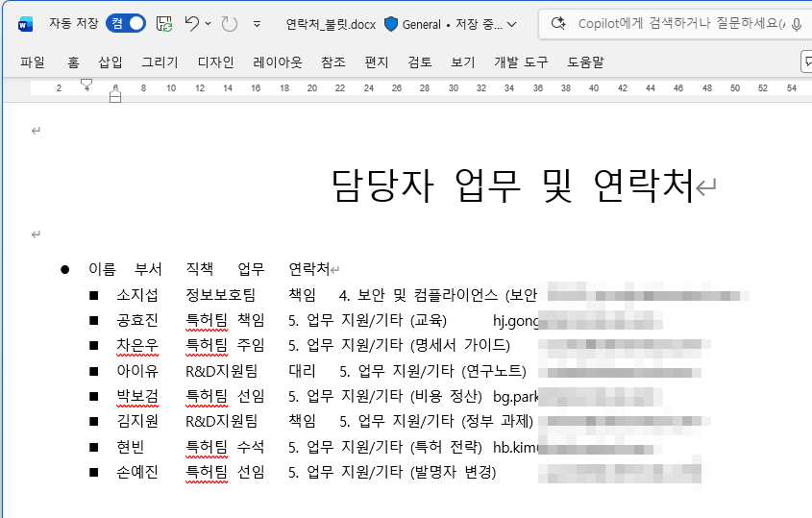The height and width of the screenshot is (518, 812).
Task: Click the first line indent marker on ruler
Action: pyautogui.click(x=86, y=84)
